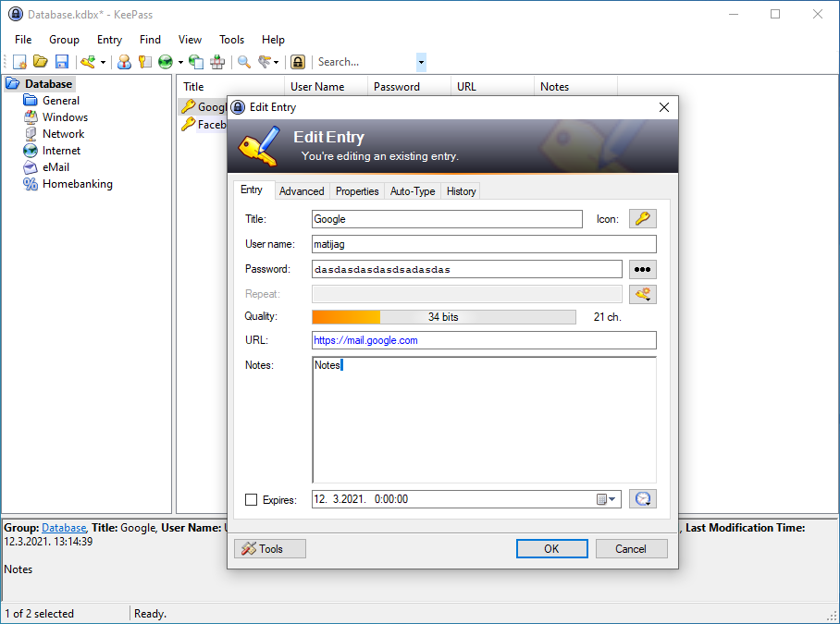Click the Generate Password key button
Image resolution: width=840 pixels, height=624 pixels.
(642, 294)
